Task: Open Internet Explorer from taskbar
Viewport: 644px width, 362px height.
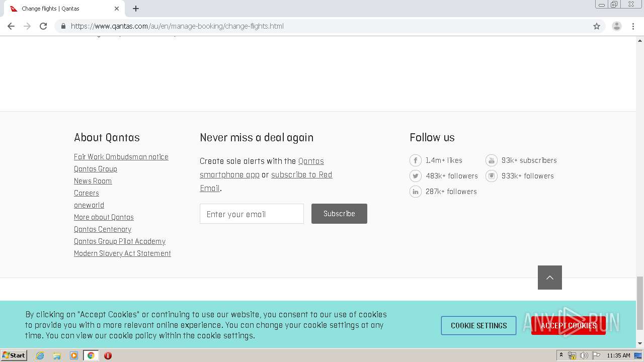Action: tap(40, 355)
